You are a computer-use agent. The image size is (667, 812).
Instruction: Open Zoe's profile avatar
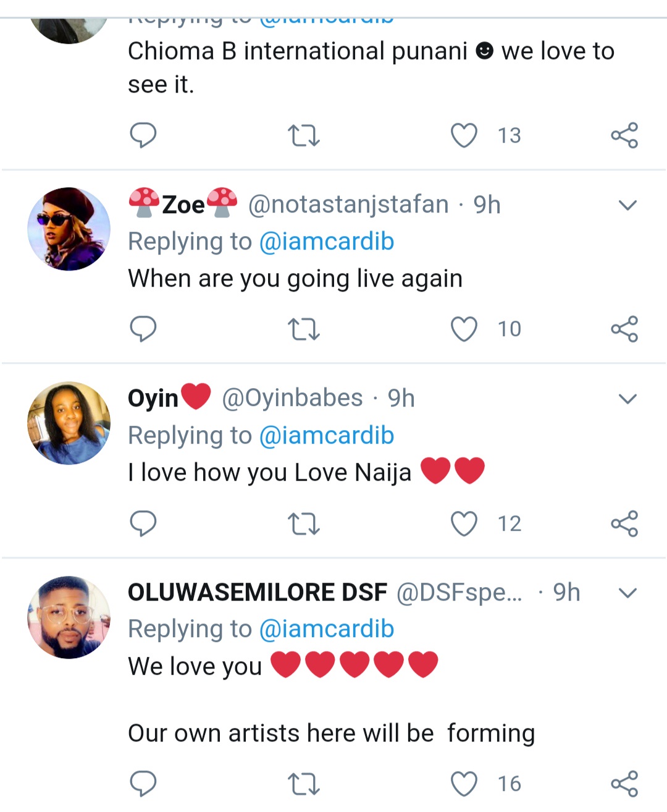point(69,229)
